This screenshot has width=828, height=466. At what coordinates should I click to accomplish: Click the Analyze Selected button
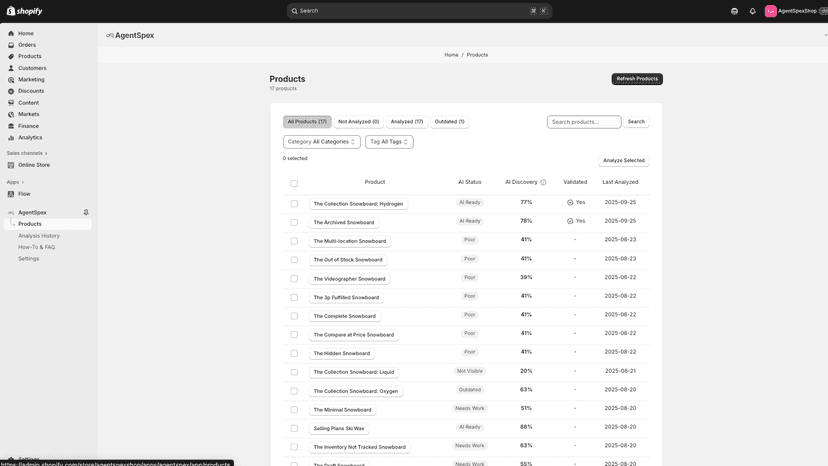(624, 161)
